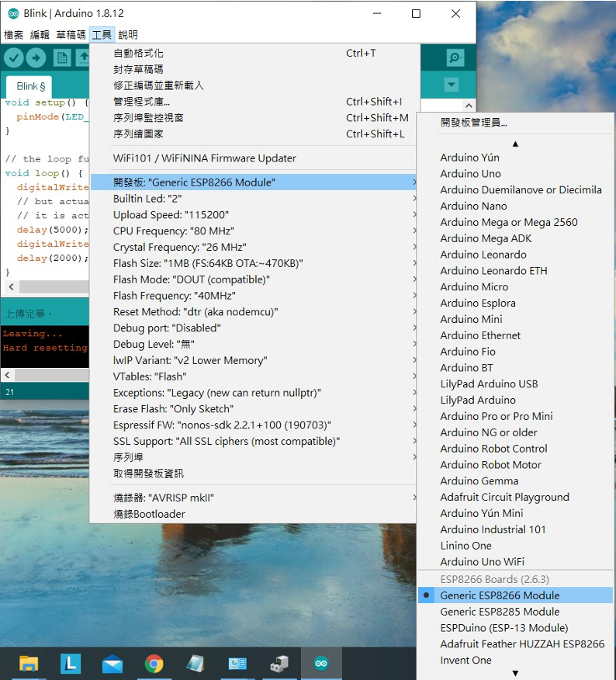Screen dimensions: 616x680
Task: Open the blue L app in taskbar
Action: point(71,664)
